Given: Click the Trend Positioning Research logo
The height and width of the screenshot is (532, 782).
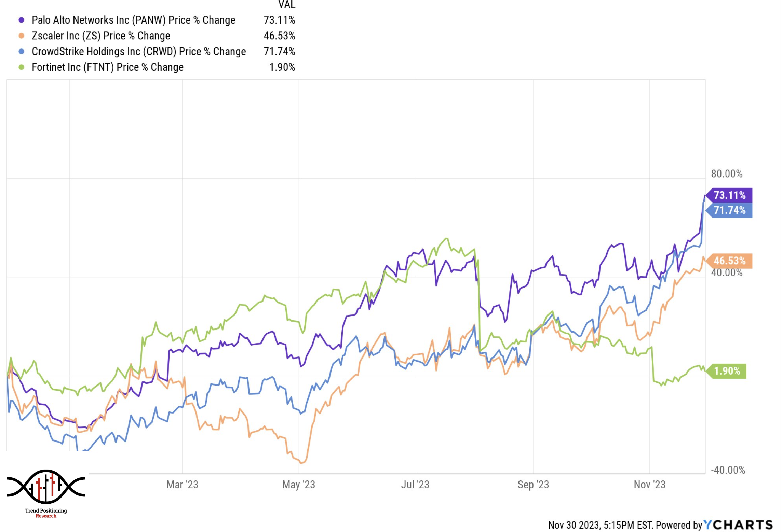Looking at the screenshot, I should pyautogui.click(x=46, y=492).
